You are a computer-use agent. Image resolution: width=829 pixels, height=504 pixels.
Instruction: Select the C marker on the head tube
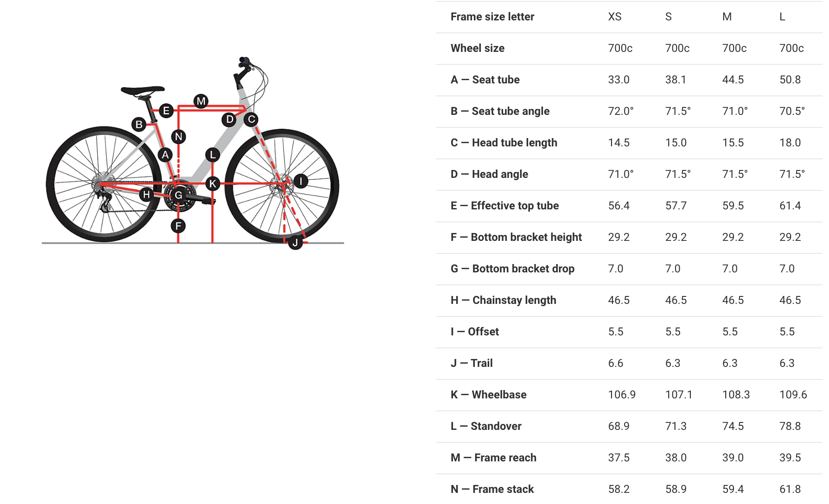(251, 120)
